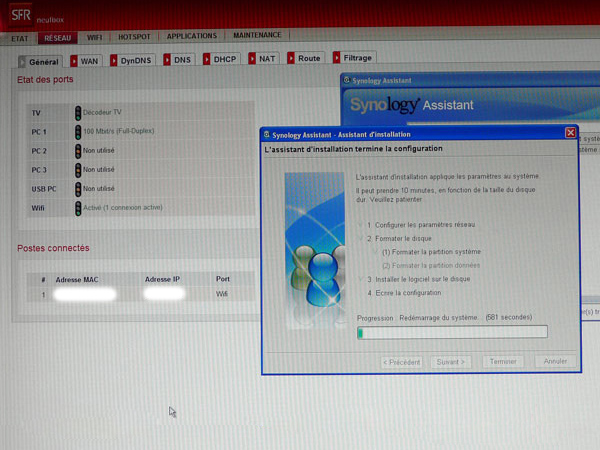Switch to the WIFI tab
Image resolution: width=600 pixels, height=450 pixels.
(x=94, y=37)
